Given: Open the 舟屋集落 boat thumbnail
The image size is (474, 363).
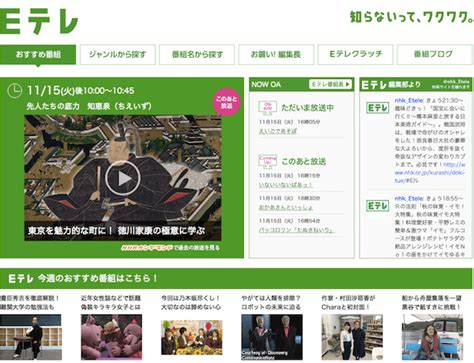Looking at the screenshot, I should pyautogui.click(x=432, y=337).
